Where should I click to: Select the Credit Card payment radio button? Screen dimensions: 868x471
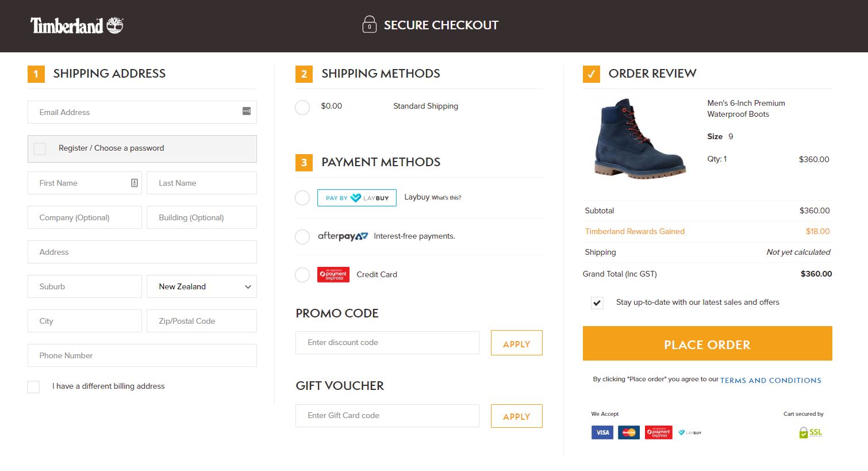(x=302, y=275)
